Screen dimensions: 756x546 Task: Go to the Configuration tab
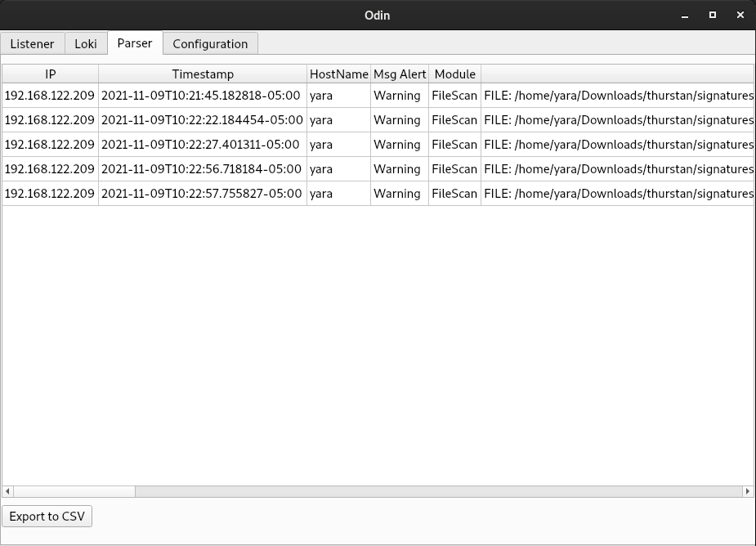pos(210,43)
